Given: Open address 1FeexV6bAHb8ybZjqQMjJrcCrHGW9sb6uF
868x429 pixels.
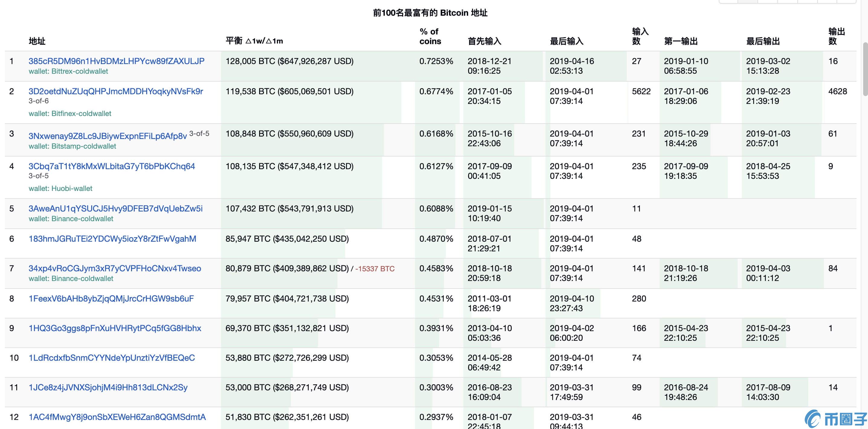Looking at the screenshot, I should (111, 298).
